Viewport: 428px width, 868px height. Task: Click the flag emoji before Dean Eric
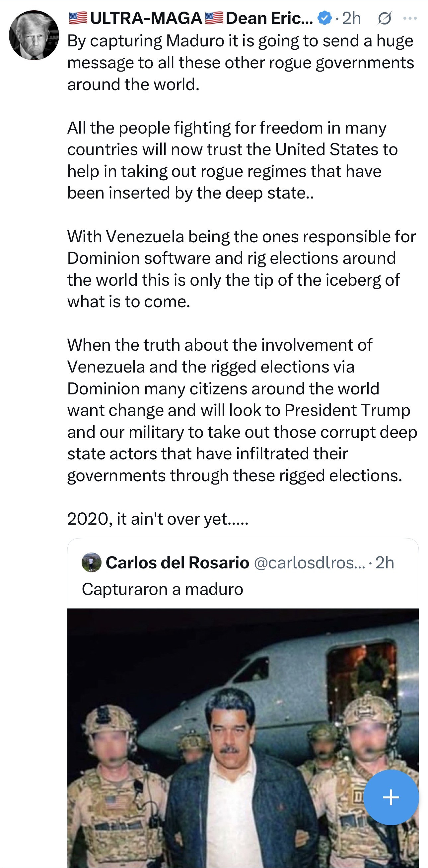214,18
